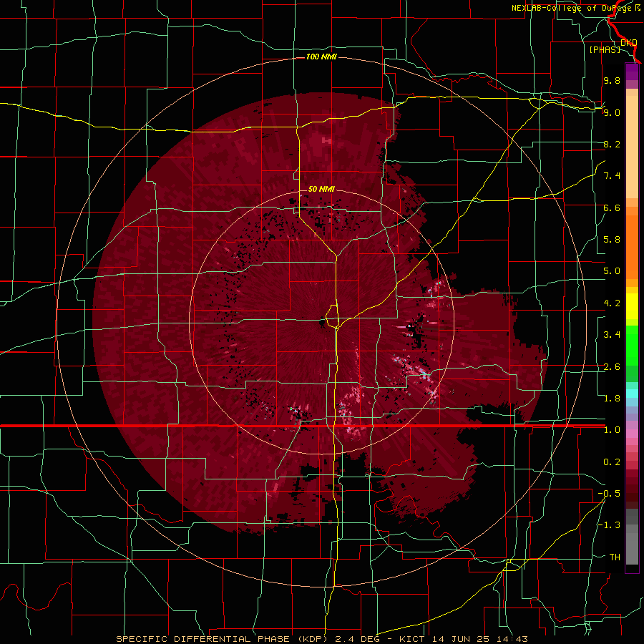Click the bright yellow color bar segment
644x644 pixels.
click(632, 306)
